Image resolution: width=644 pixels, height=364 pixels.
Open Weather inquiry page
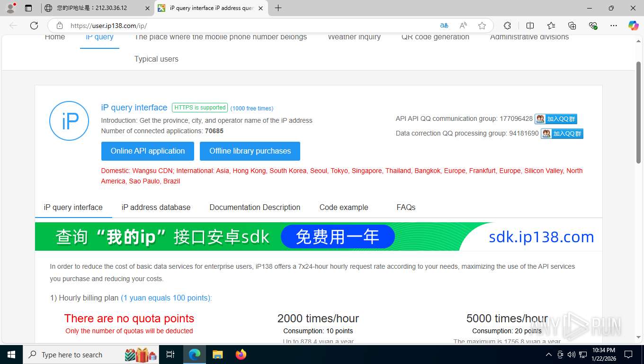(x=354, y=37)
